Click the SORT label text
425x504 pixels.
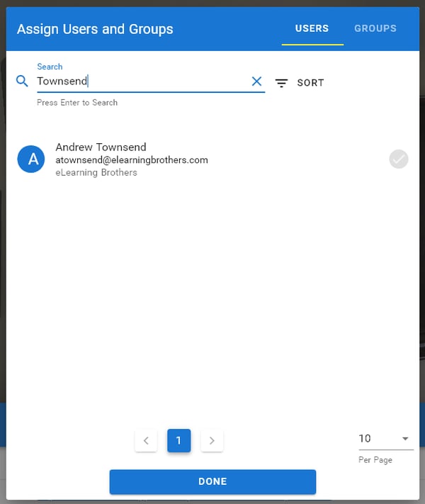coord(310,83)
